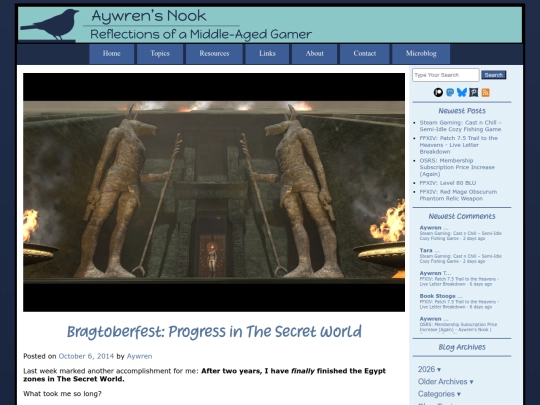Viewport: 540px width, 405px height.
Task: Click the Search button
Action: click(x=494, y=75)
